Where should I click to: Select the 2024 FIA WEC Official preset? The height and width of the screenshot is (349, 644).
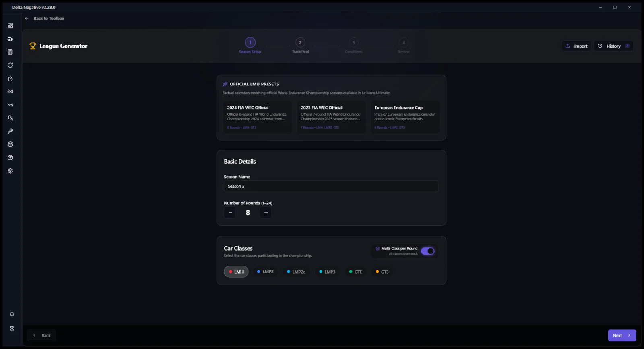[x=258, y=117]
